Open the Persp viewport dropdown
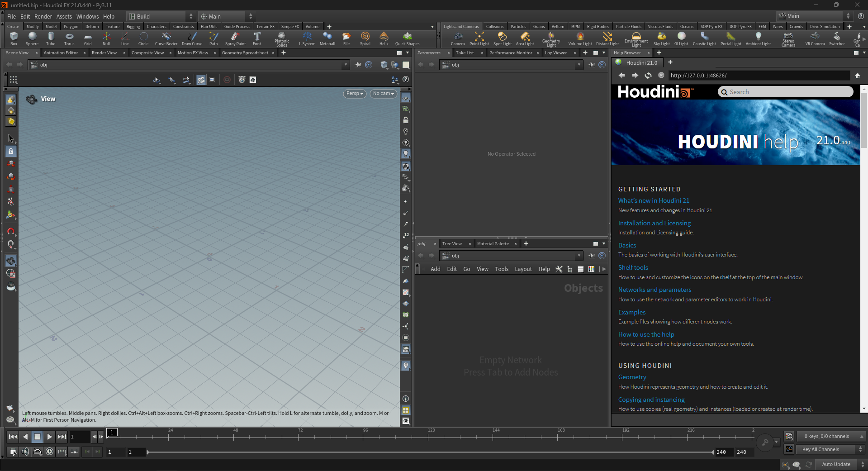 (355, 94)
